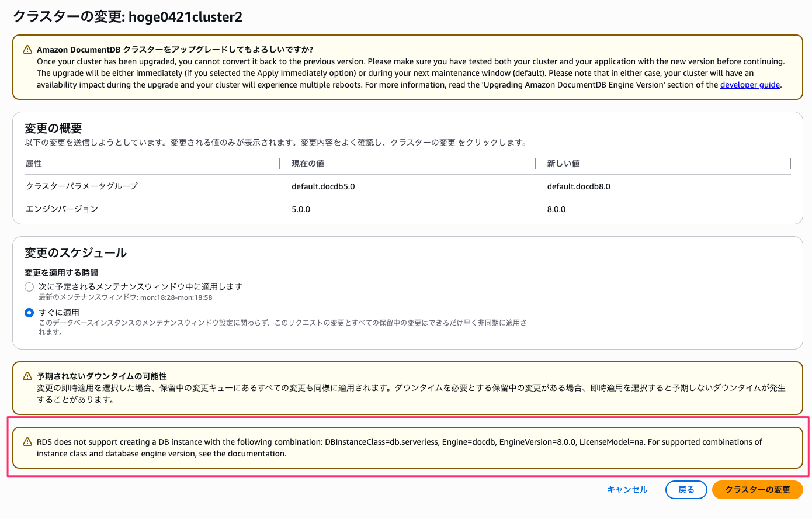Click the warning icon in the upgrade confirmation banner

point(27,50)
